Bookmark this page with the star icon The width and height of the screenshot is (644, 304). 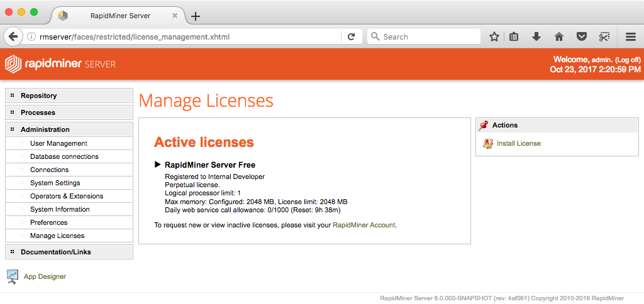[x=494, y=37]
